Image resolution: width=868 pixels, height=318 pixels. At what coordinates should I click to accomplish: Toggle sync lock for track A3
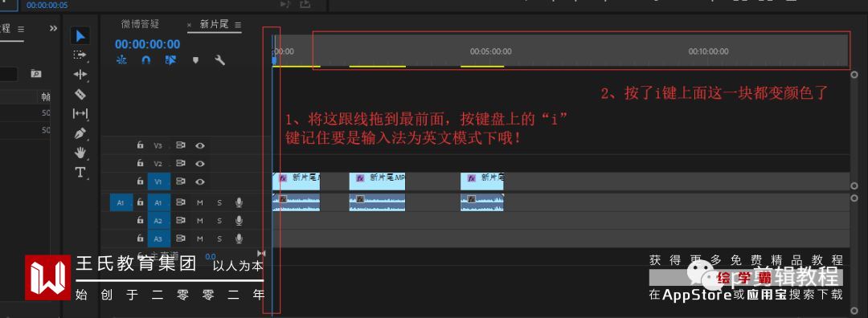181,239
